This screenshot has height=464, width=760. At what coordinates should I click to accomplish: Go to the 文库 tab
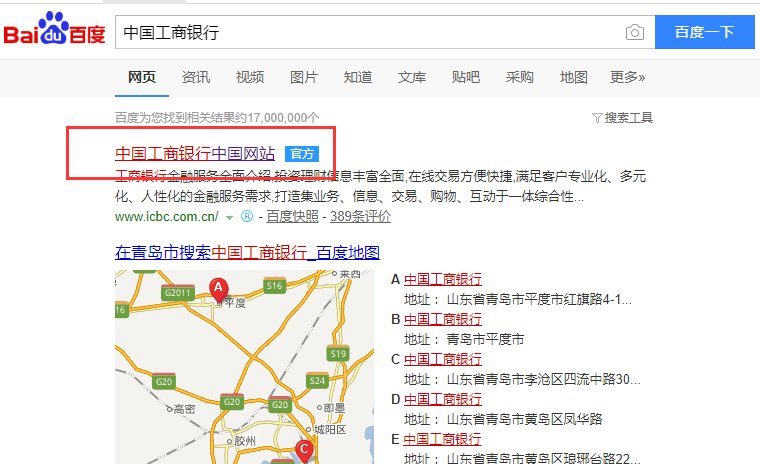tap(412, 77)
